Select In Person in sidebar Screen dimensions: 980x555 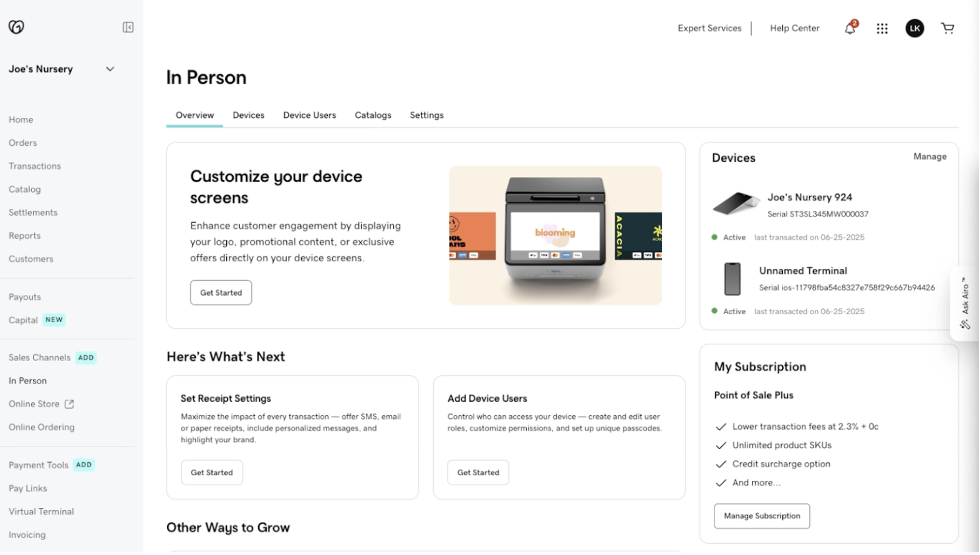click(x=28, y=381)
